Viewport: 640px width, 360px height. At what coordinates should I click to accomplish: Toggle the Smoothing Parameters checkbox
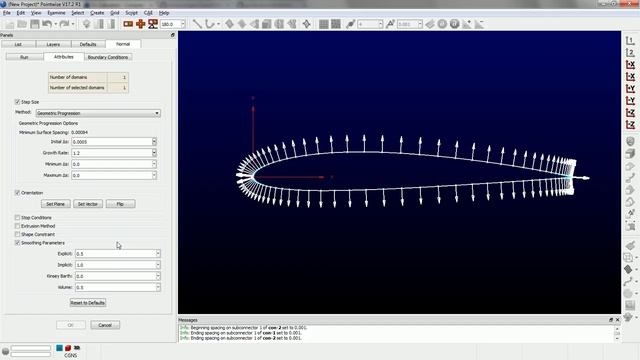click(x=17, y=243)
